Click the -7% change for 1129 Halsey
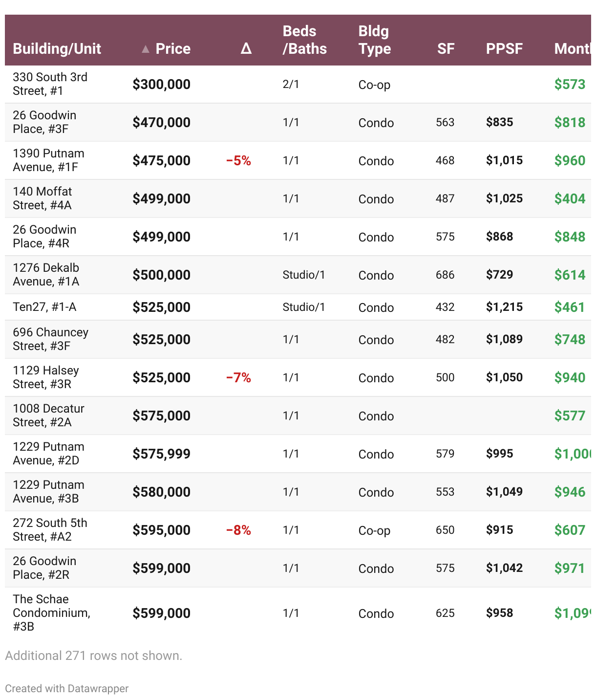Viewport: 596px width, 700px height. click(238, 377)
